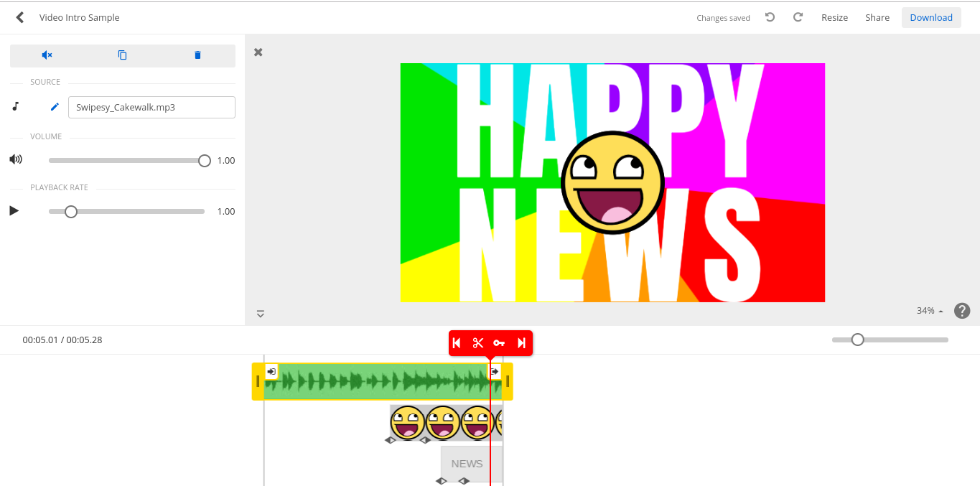This screenshot has width=980, height=486.
Task: Click the audio clip's fade-out transition icon
Action: click(x=495, y=371)
